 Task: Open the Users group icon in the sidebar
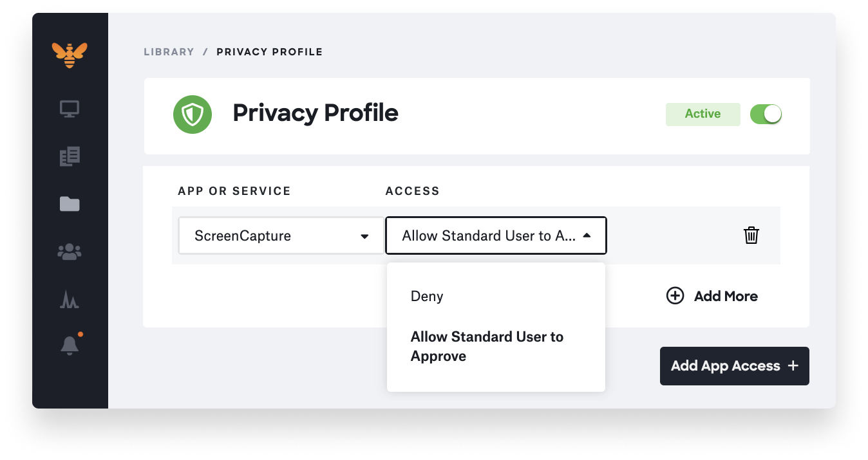point(70,252)
